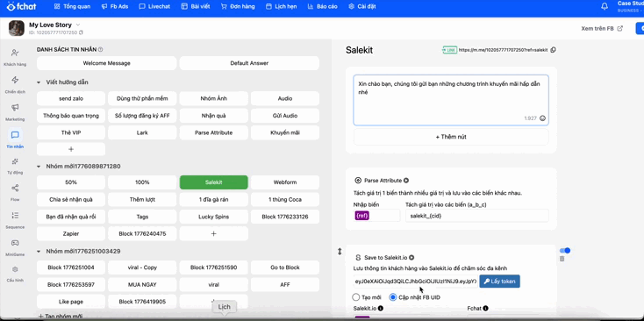Image resolution: width=644 pixels, height=321 pixels.
Task: Open the Parse Attribute block
Action: pyautogui.click(x=213, y=132)
